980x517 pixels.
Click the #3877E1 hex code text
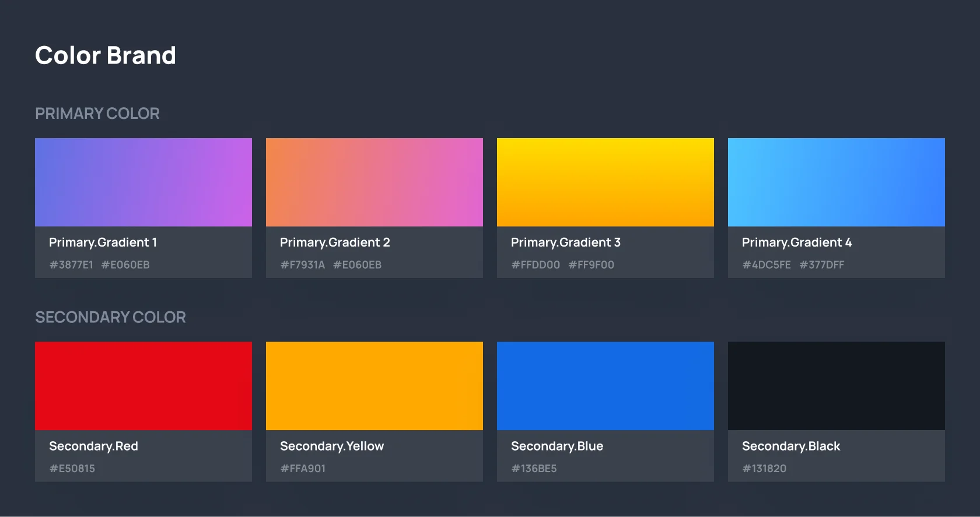71,265
